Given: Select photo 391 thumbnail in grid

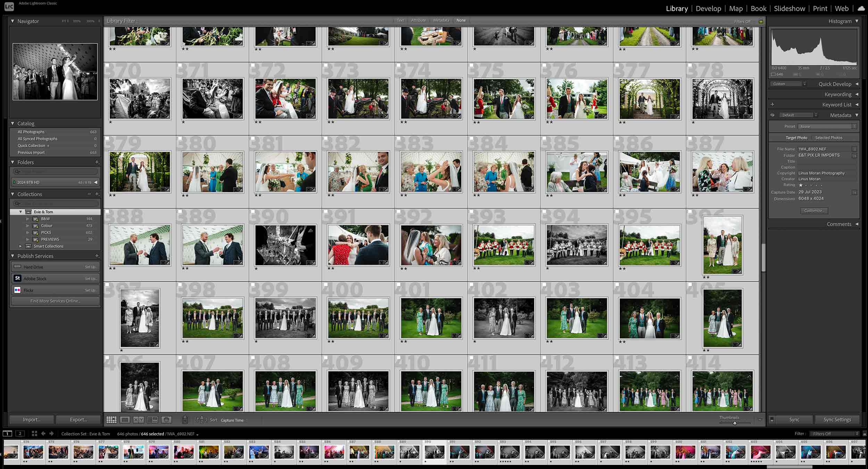Looking at the screenshot, I should [358, 245].
